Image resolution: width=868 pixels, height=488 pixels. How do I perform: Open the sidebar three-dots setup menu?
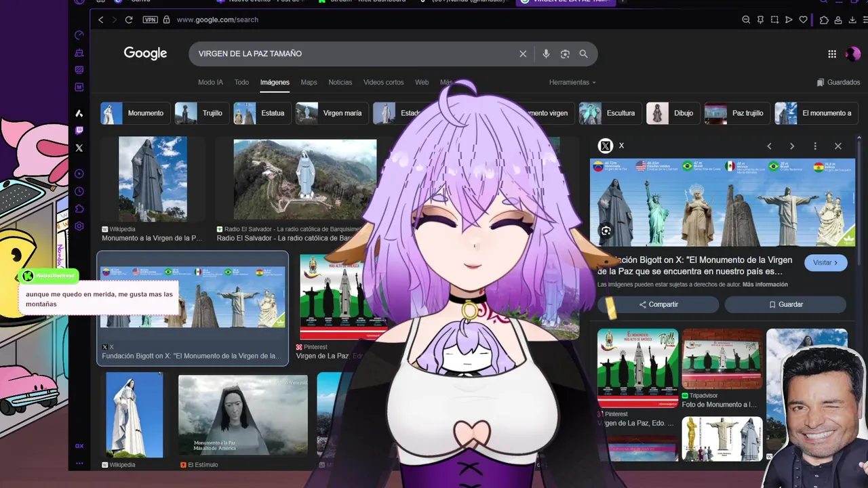pyautogui.click(x=79, y=464)
